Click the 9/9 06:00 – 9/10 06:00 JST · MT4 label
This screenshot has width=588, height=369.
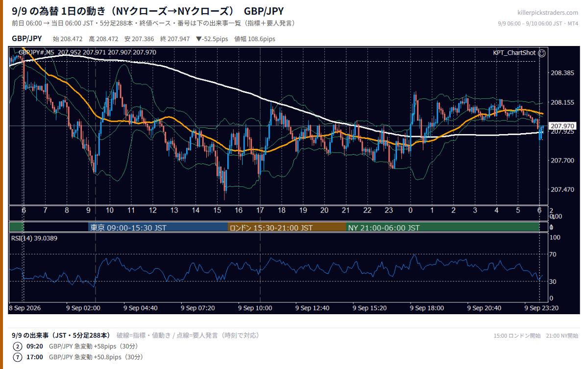[538, 23]
